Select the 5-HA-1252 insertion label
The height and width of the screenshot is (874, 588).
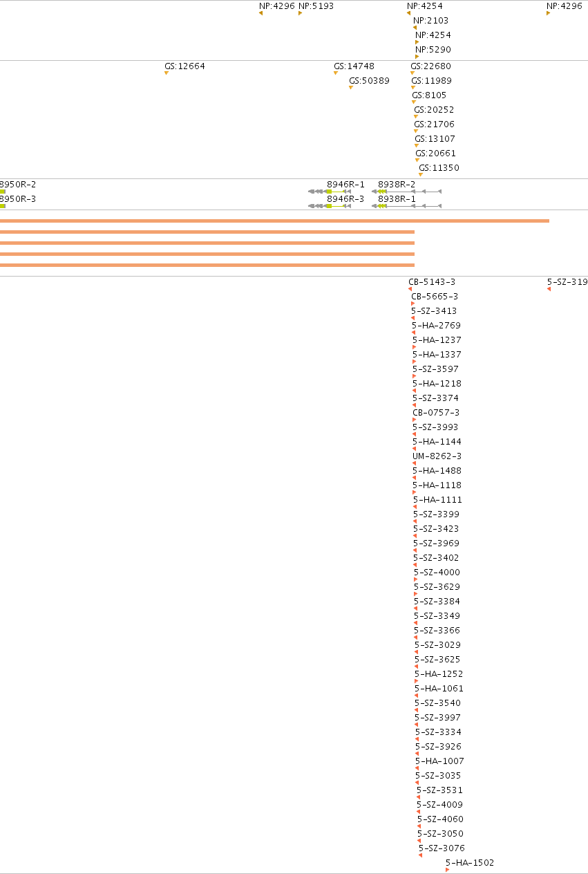pos(439,674)
